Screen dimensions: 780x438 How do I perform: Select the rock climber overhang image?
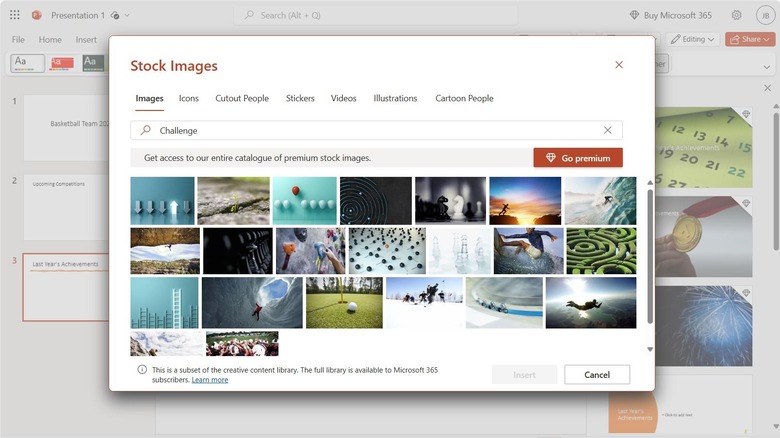click(x=165, y=251)
